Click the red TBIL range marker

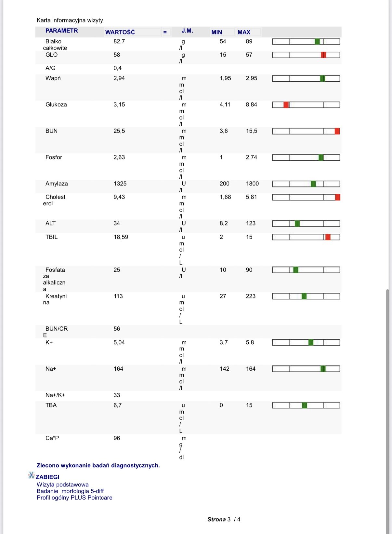pos(328,237)
